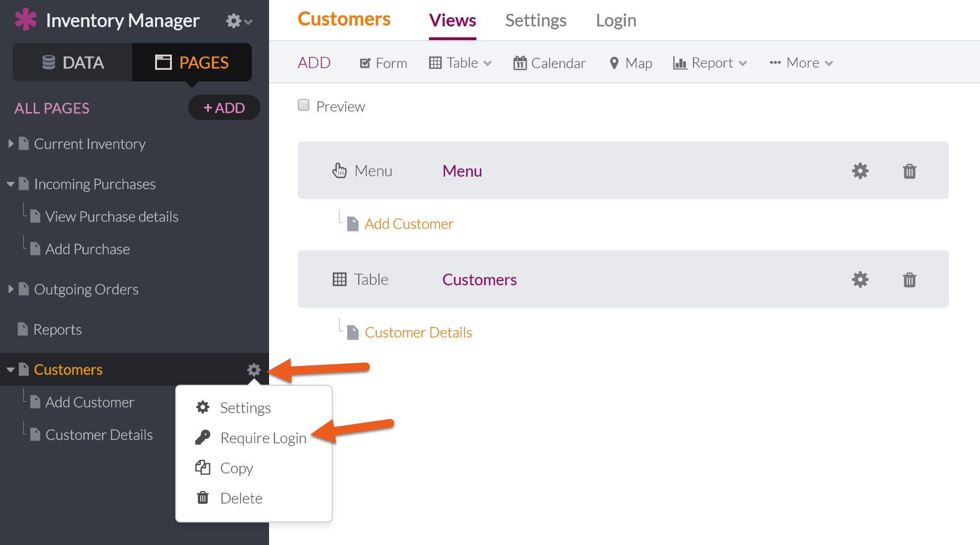
Task: Open the Report view dropdown
Action: pyautogui.click(x=710, y=63)
